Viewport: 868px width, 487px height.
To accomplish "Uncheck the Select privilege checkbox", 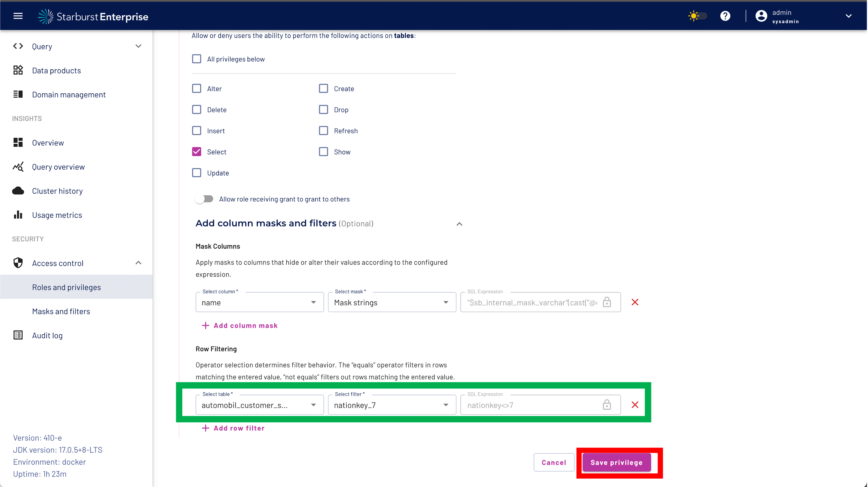I will 197,152.
